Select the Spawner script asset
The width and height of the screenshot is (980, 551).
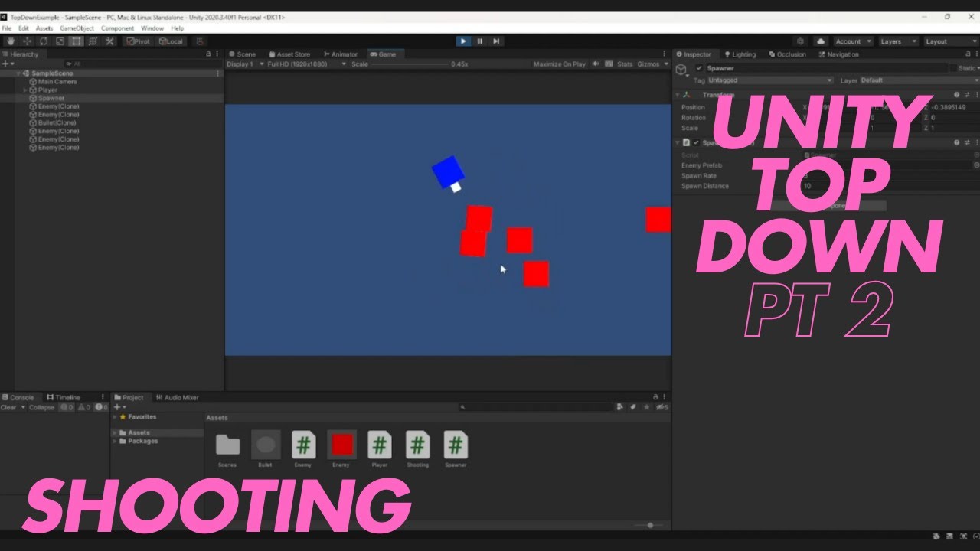pos(456,448)
